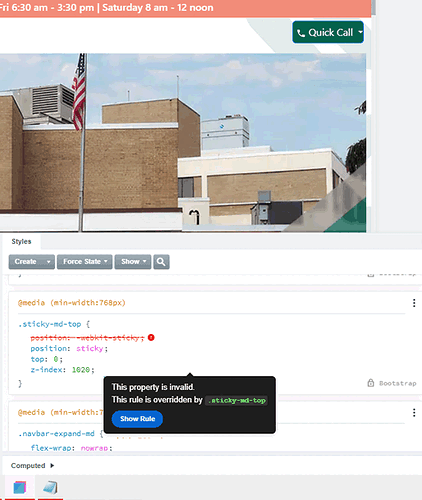Click the building photo in the page preview

click(183, 143)
